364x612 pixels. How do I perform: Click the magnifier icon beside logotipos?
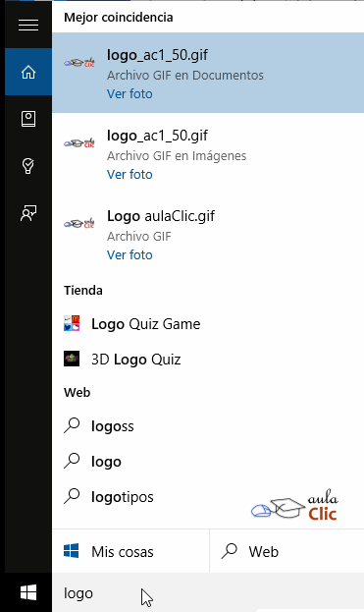point(72,496)
